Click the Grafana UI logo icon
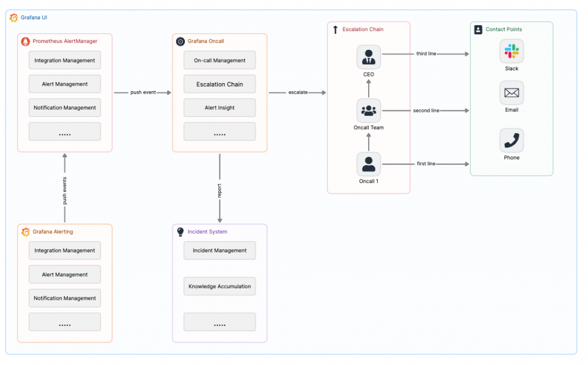Image resolution: width=588 pixels, height=365 pixels. coord(14,18)
